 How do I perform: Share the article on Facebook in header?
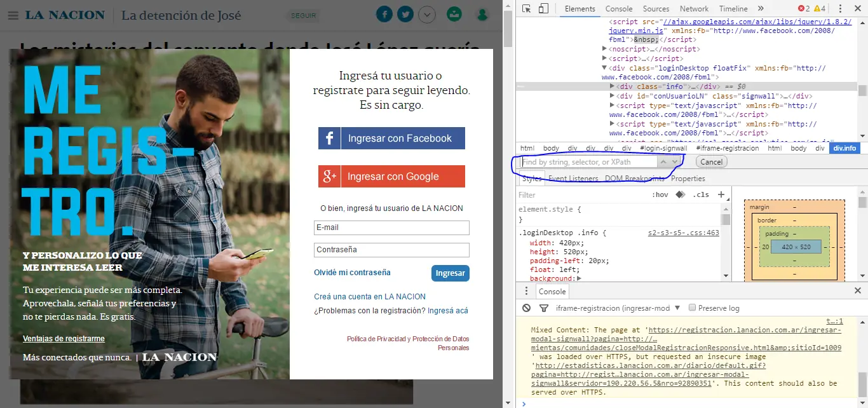point(384,14)
